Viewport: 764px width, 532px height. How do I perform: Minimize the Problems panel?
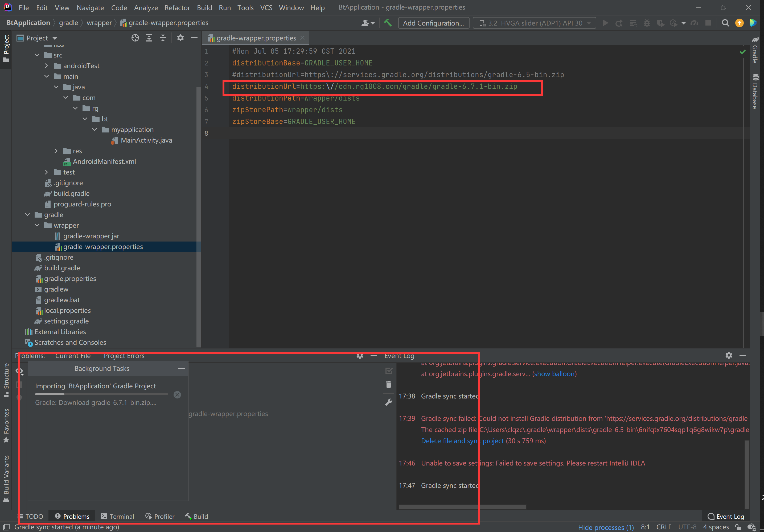(374, 355)
